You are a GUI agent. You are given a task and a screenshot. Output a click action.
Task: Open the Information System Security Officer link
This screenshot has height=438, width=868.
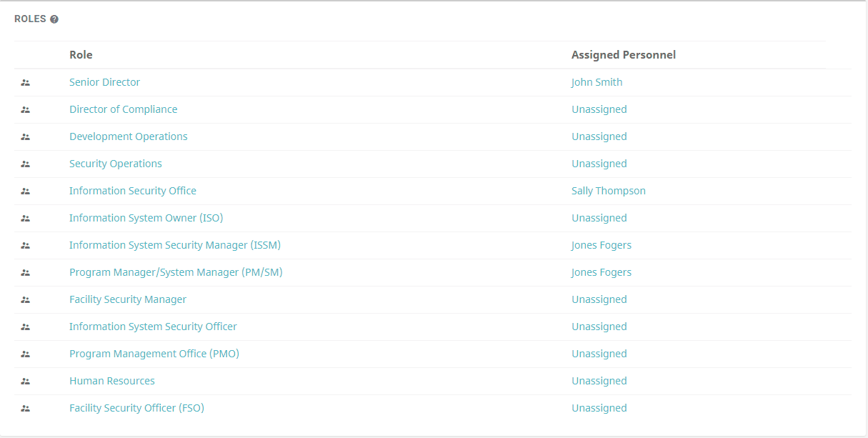[x=153, y=327]
